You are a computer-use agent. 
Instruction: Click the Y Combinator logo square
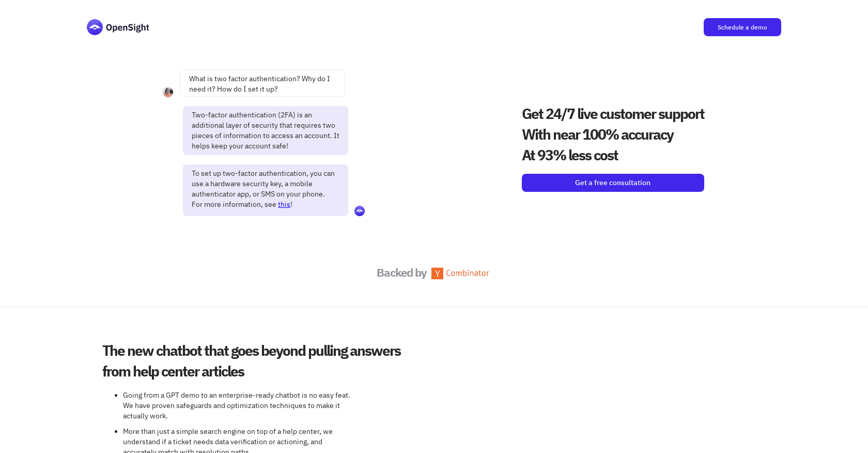coord(437,274)
